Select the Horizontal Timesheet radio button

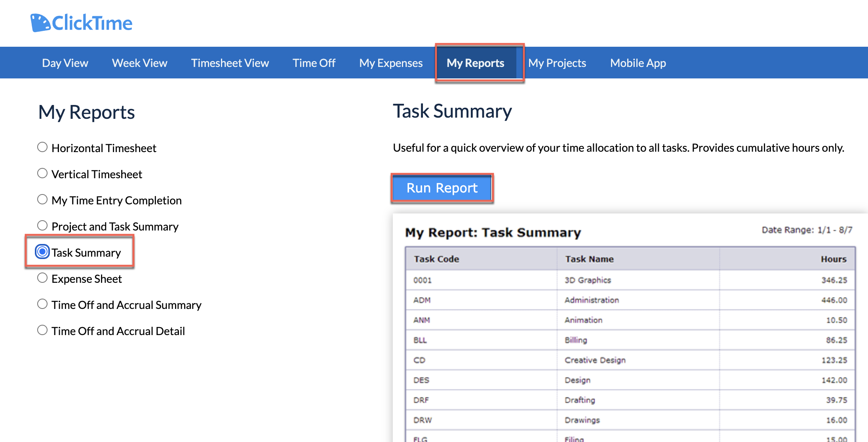pos(42,147)
